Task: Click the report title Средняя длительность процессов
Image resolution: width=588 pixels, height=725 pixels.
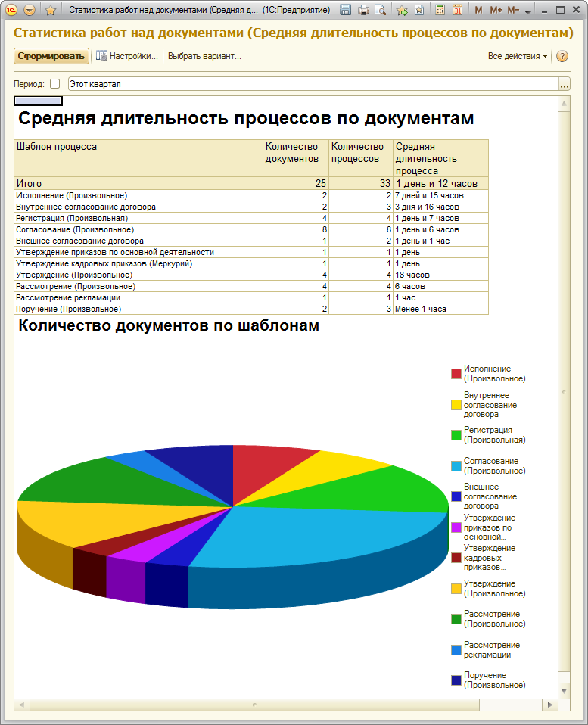Action: [x=246, y=118]
